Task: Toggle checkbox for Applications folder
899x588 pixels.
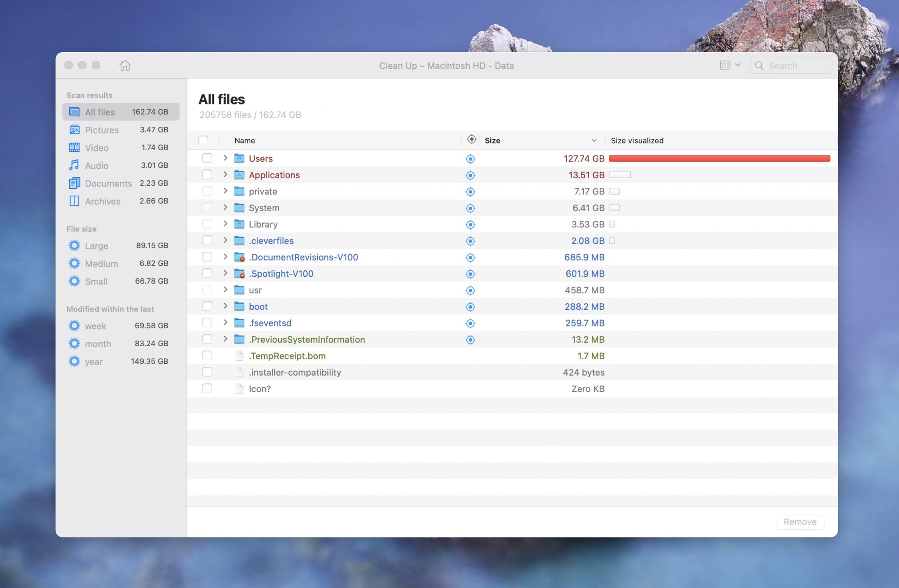Action: [205, 175]
